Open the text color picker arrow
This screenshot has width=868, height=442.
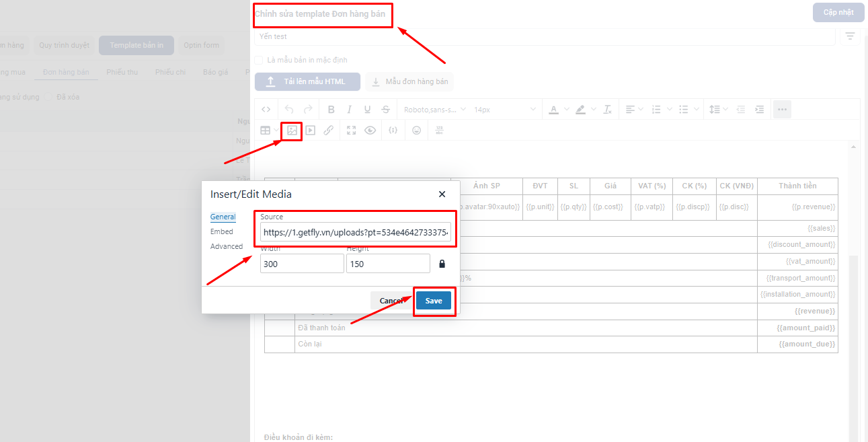[x=566, y=109]
